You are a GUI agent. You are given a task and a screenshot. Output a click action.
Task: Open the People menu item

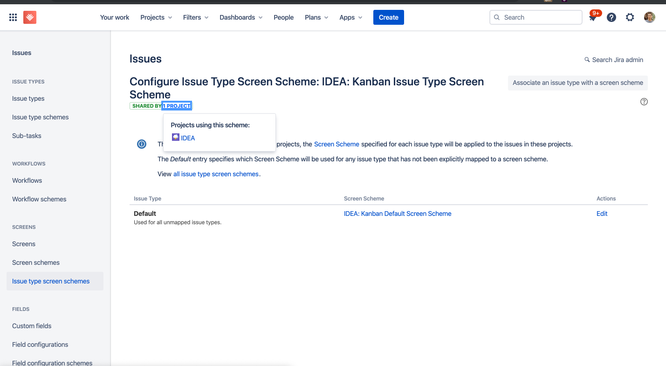283,17
